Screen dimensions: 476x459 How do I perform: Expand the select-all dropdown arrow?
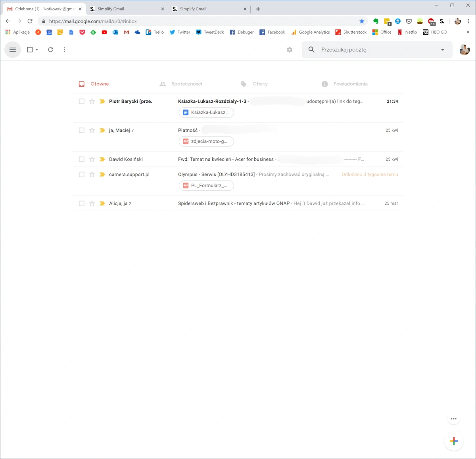point(37,50)
